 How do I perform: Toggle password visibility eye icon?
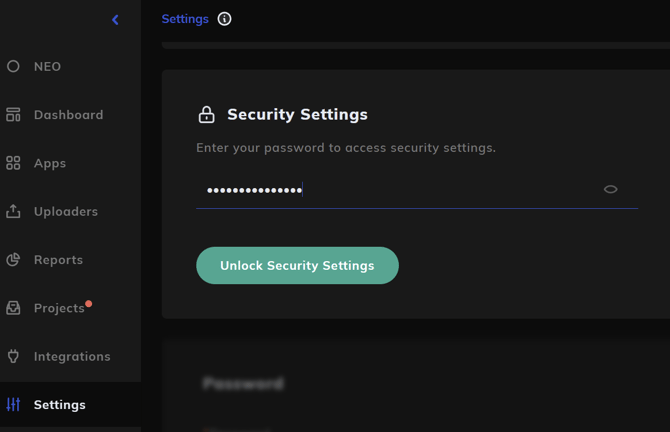(x=610, y=189)
